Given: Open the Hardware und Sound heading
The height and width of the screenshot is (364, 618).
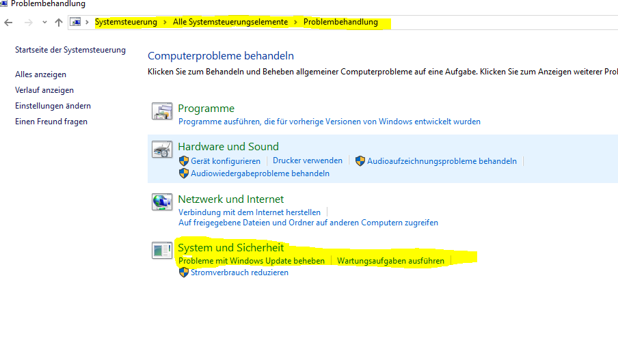Looking at the screenshot, I should click(x=228, y=147).
